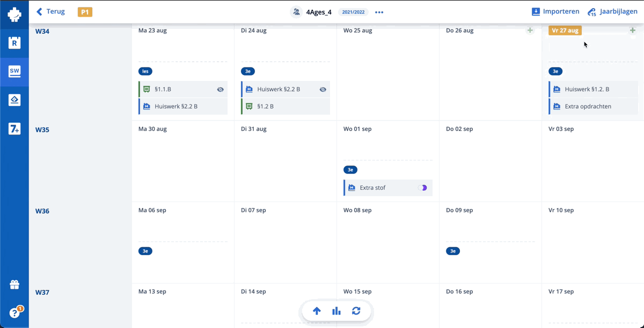Open the gift icon in sidebar
The height and width of the screenshot is (328, 644).
coord(14,285)
